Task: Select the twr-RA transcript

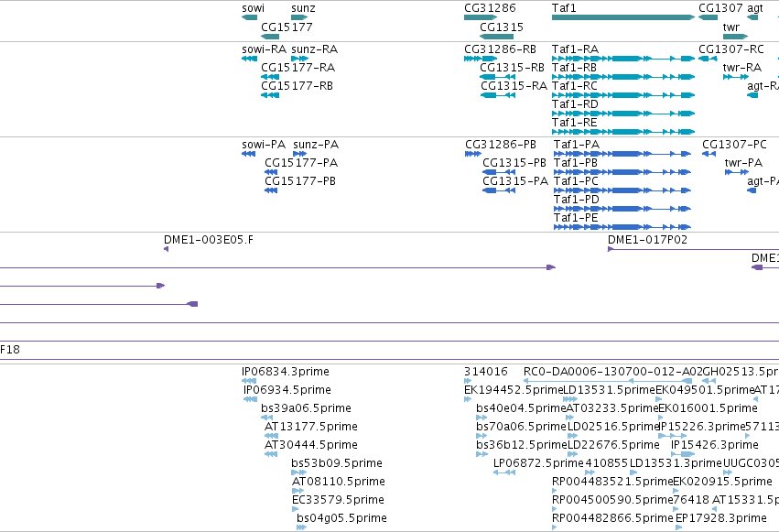Action: [736, 77]
